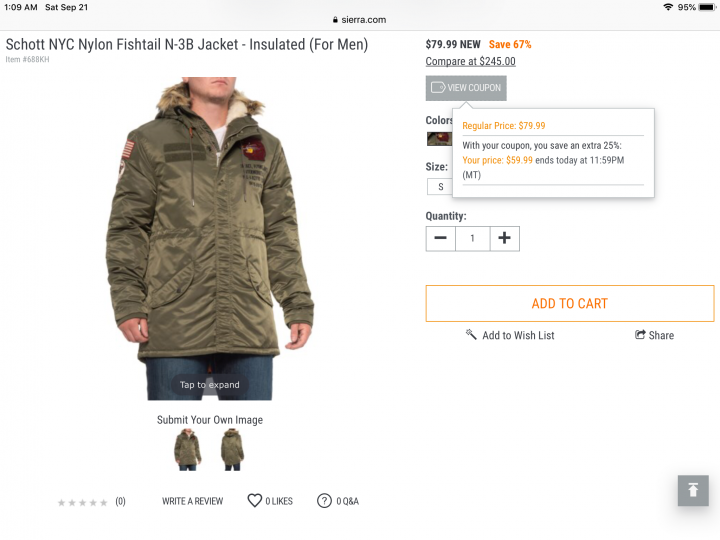Tap the sierra.com address bar
Image resolution: width=720 pixels, height=540 pixels.
pyautogui.click(x=360, y=20)
